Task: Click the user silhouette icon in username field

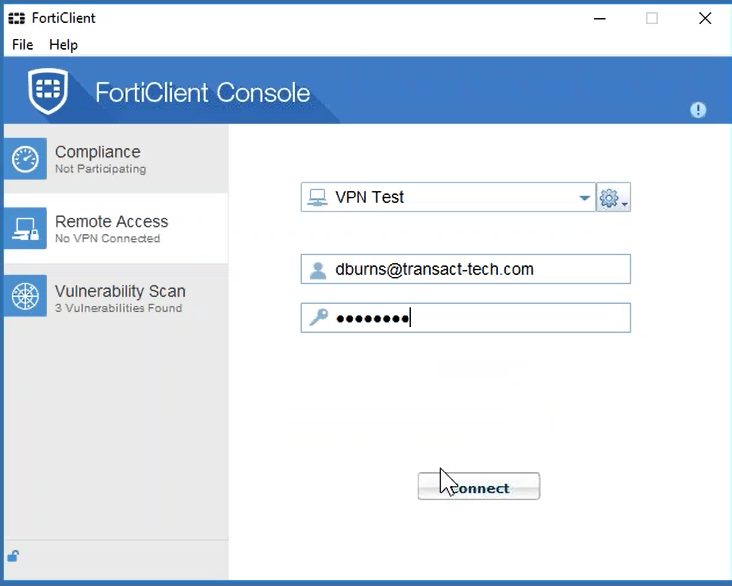Action: [318, 270]
